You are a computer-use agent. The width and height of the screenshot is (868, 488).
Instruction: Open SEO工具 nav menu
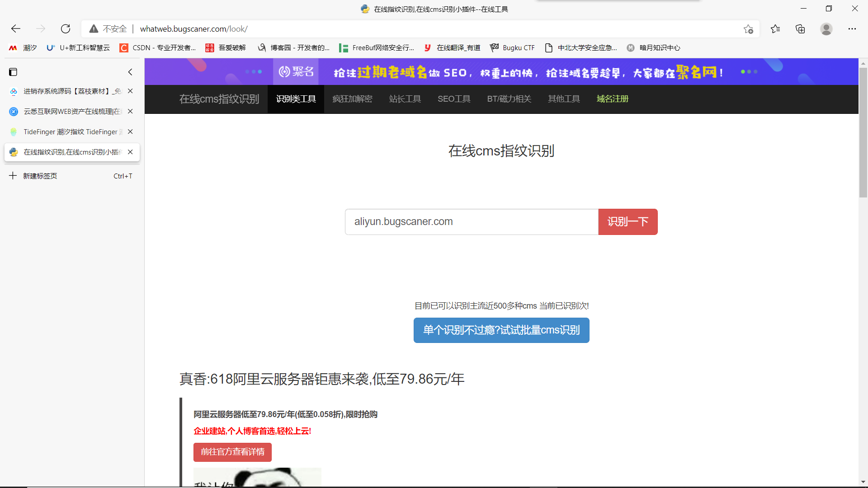[x=454, y=99]
